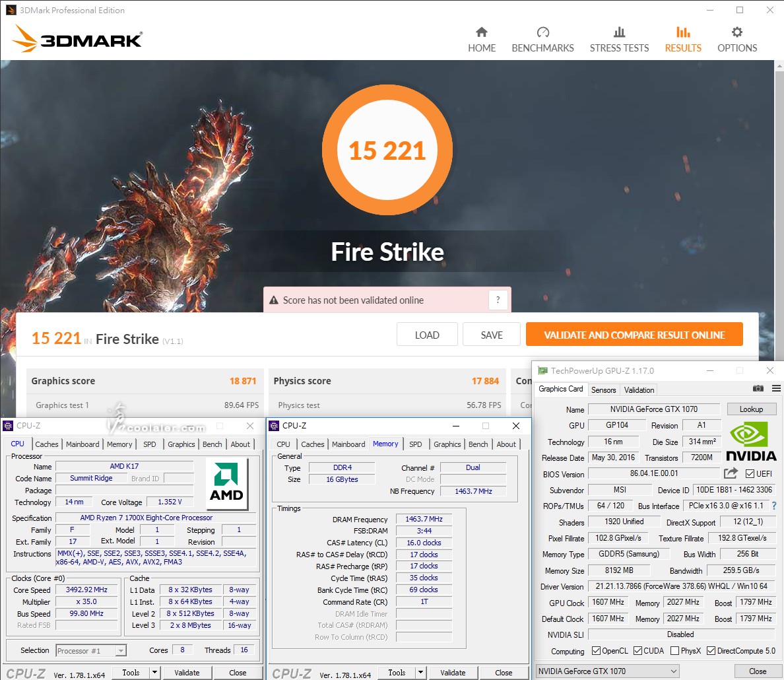The height and width of the screenshot is (680, 784).
Task: Toggle the DirectCompute 5.0 checkbox
Action: click(711, 650)
